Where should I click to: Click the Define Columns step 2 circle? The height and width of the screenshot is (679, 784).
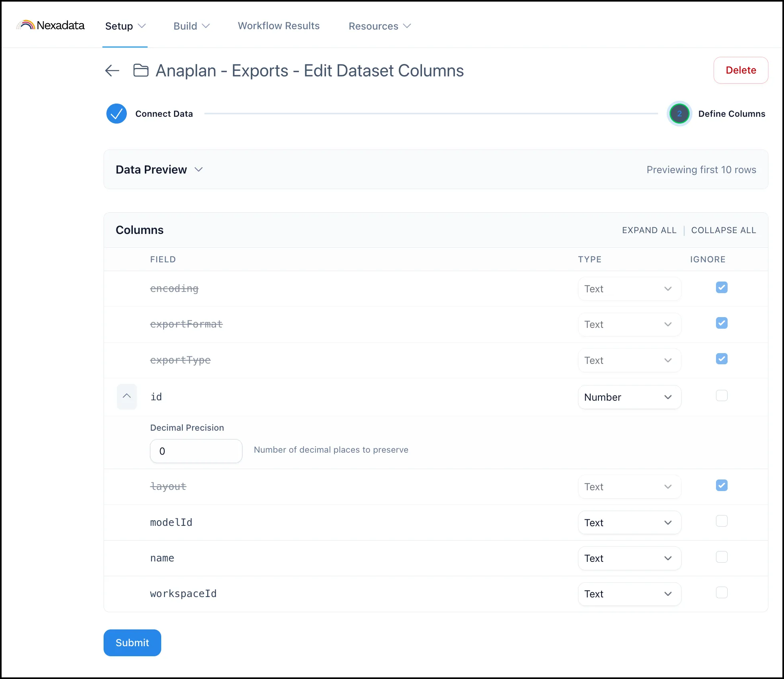coord(679,114)
